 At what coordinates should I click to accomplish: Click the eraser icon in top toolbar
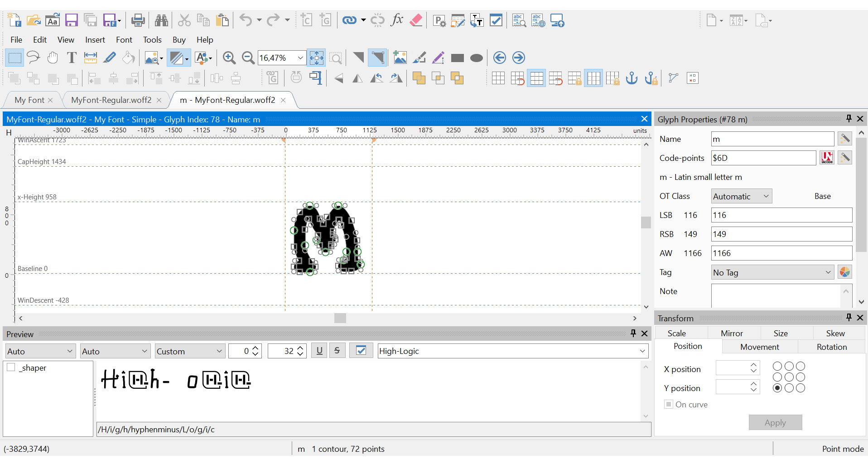click(x=416, y=20)
